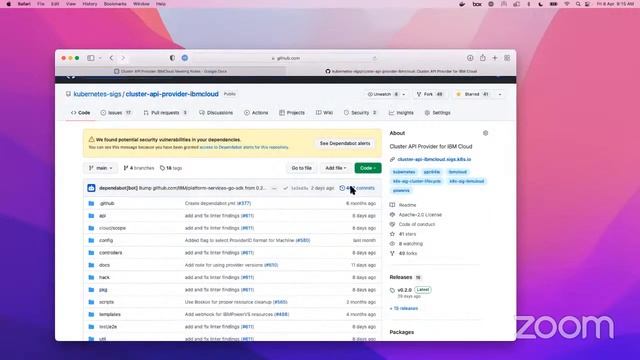View the 16 tags link
This screenshot has height=360, width=640.
pyautogui.click(x=171, y=168)
